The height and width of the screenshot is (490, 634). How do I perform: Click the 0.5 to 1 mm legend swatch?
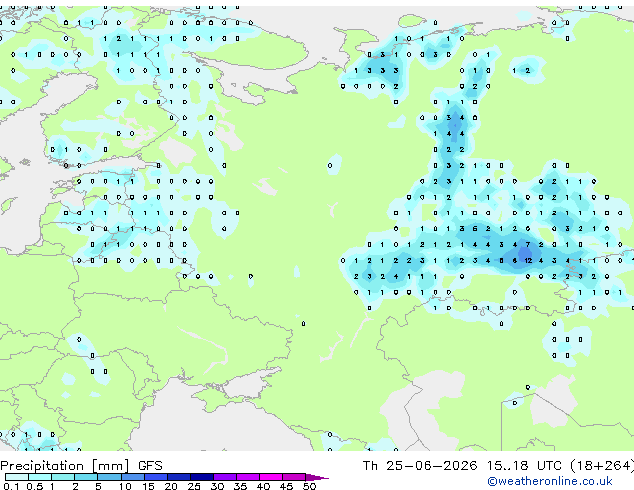click(x=40, y=477)
